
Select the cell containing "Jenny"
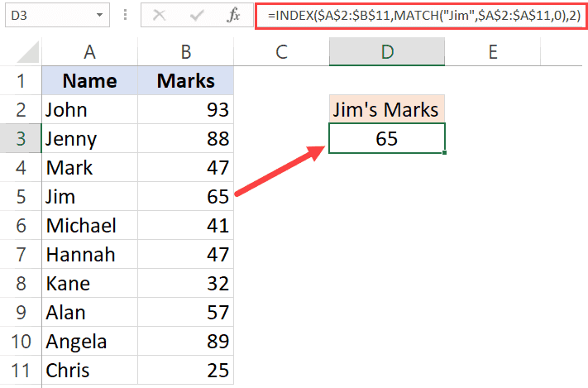tap(89, 138)
